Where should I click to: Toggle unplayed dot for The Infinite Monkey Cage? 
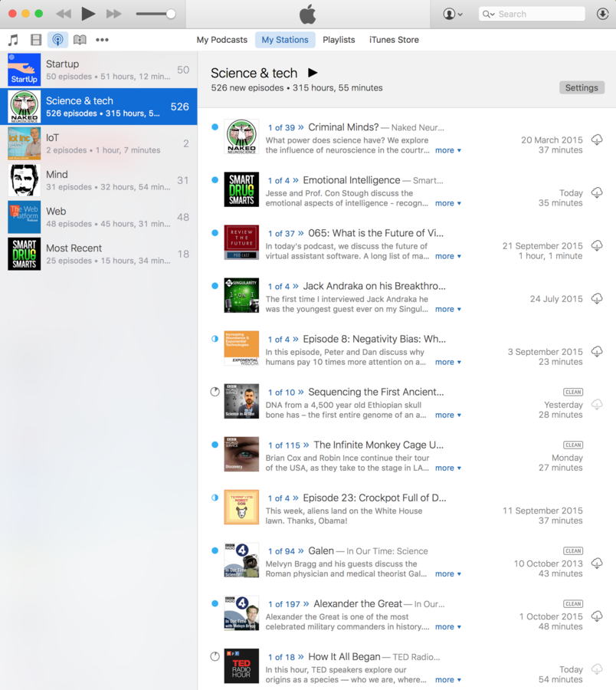215,445
